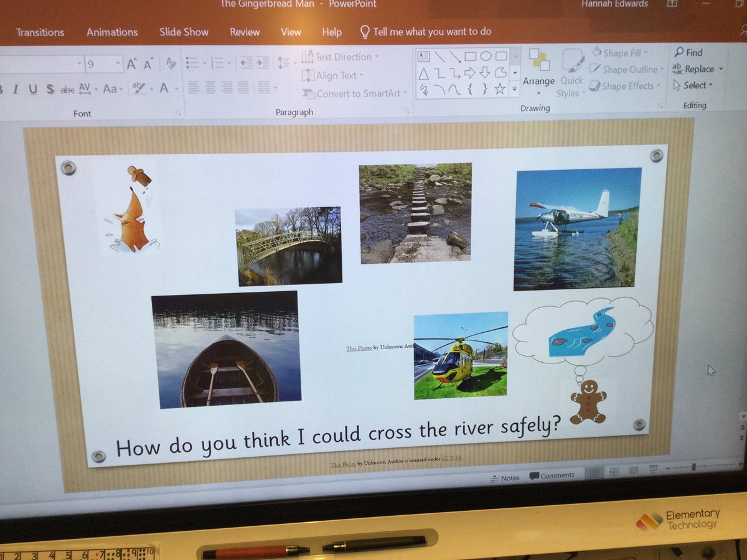Viewport: 747px width, 560px height.
Task: Click the Decrease List Level icon
Action: [x=247, y=63]
